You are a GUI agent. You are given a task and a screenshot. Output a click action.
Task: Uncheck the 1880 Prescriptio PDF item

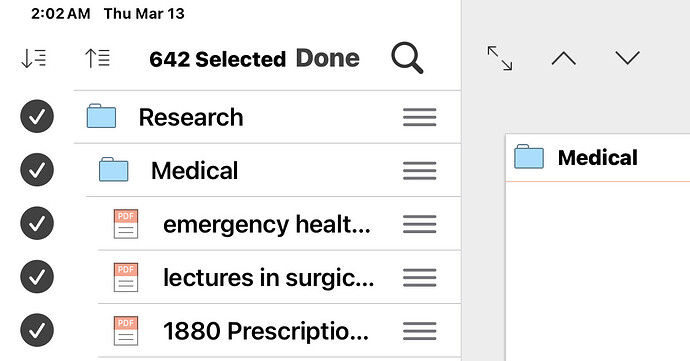pos(37,330)
